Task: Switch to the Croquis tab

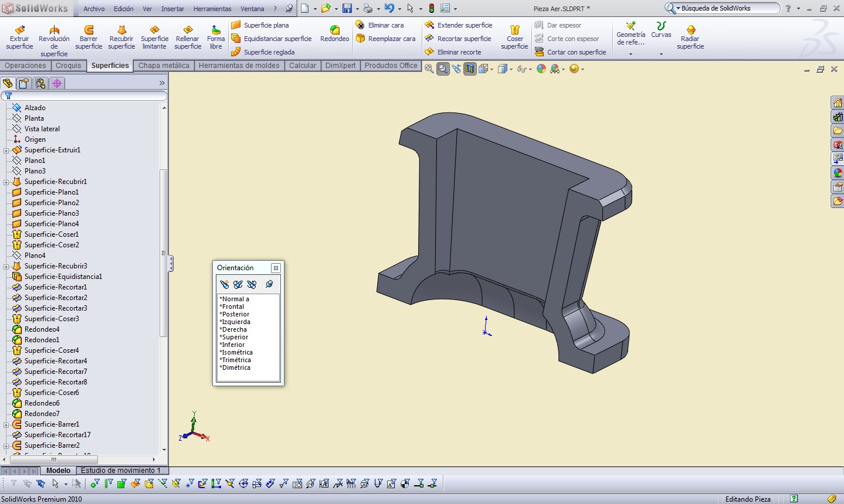Action: point(69,66)
